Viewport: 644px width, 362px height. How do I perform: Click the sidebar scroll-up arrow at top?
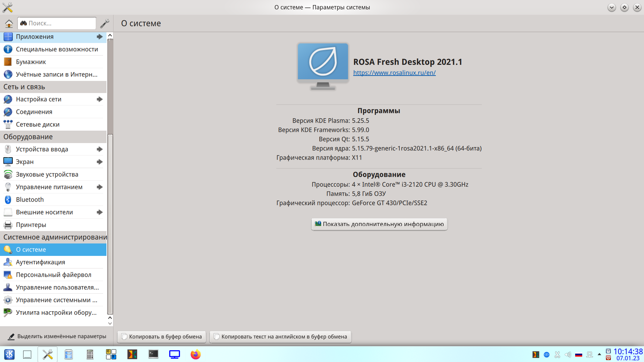point(110,35)
